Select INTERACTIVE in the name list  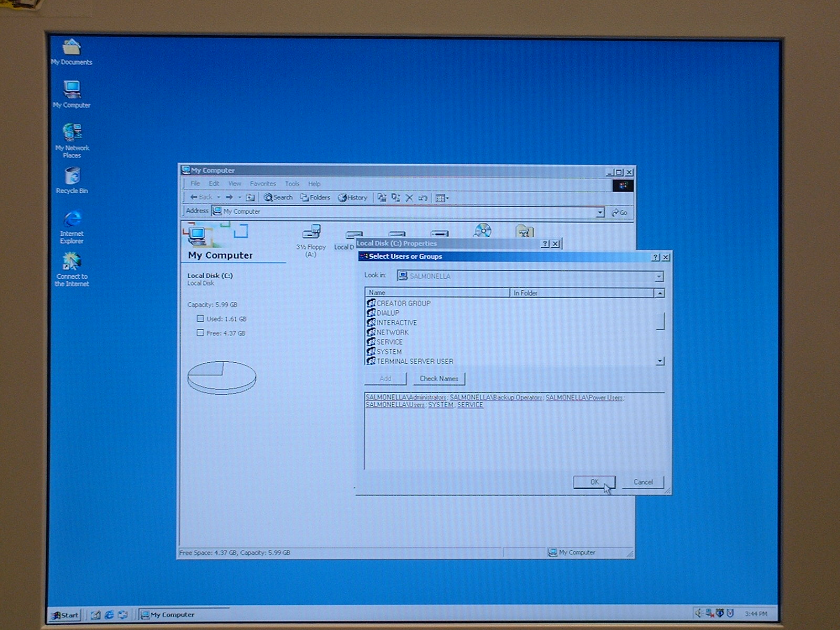396,323
